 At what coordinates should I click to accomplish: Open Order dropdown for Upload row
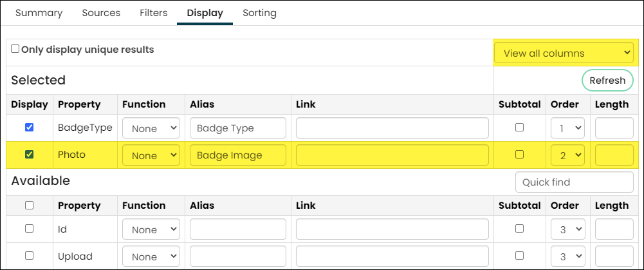pos(567,256)
